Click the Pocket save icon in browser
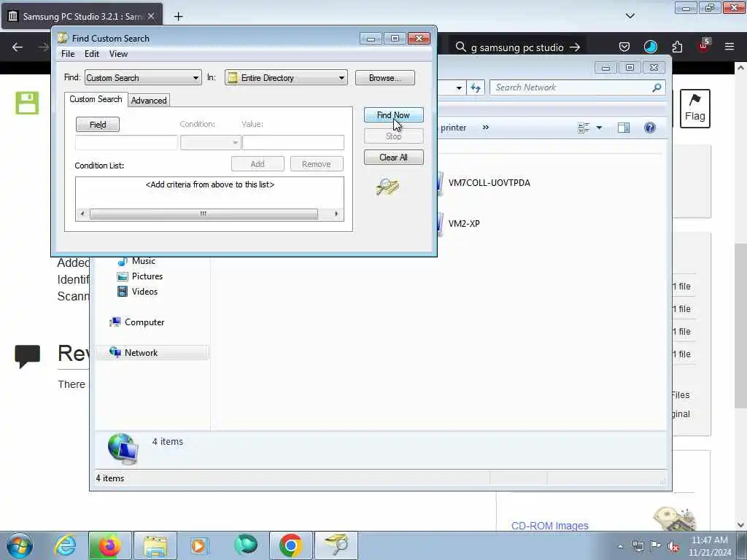Screen dimensions: 747x560 coord(624,47)
